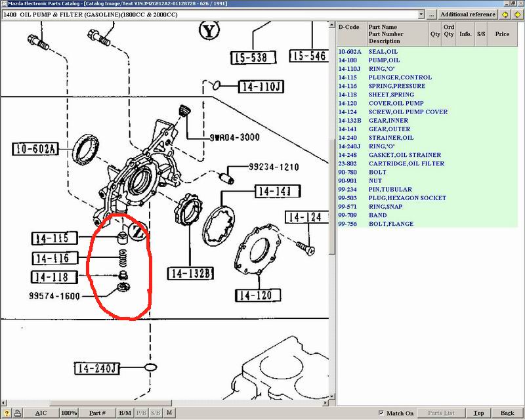Image resolution: width=525 pixels, height=420 pixels.
Task: Click the S/S column header
Action: click(x=481, y=34)
